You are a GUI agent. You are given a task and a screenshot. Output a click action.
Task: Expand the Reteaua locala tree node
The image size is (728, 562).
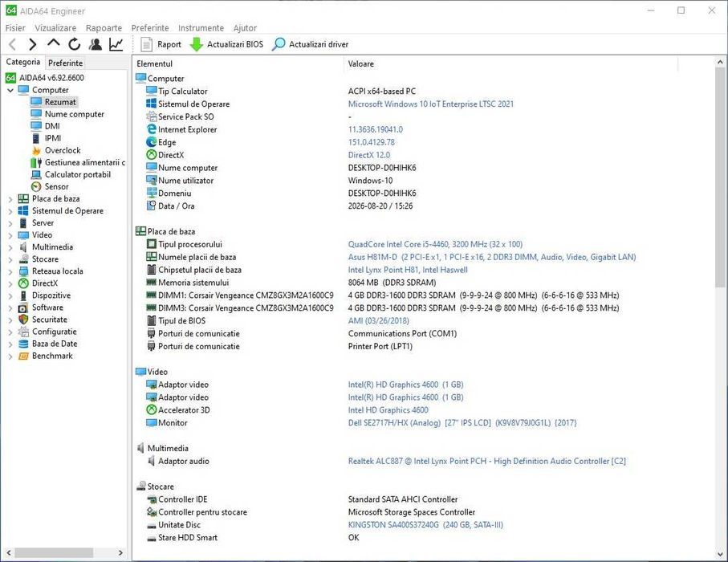click(10, 271)
